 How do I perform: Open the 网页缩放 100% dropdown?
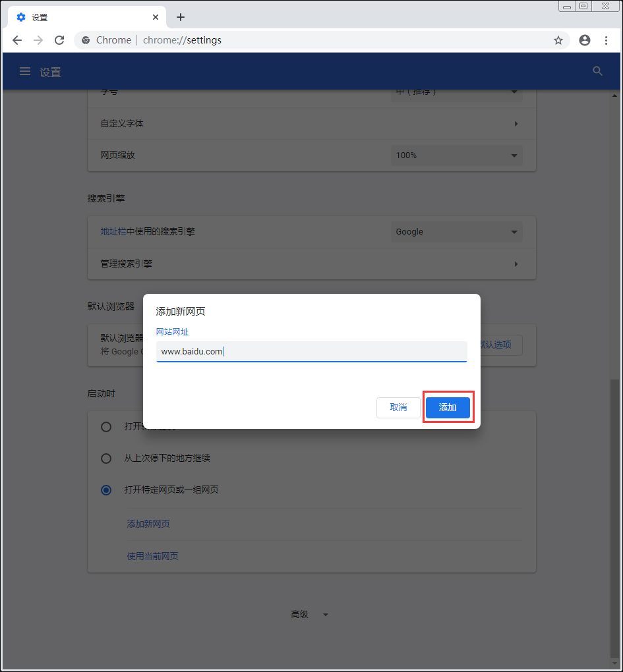point(457,155)
